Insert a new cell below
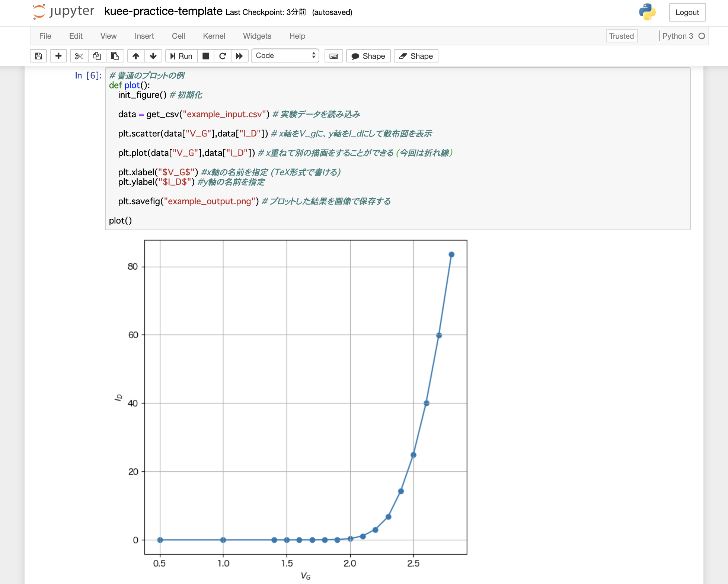Screen dimensions: 728x584 click(58, 56)
